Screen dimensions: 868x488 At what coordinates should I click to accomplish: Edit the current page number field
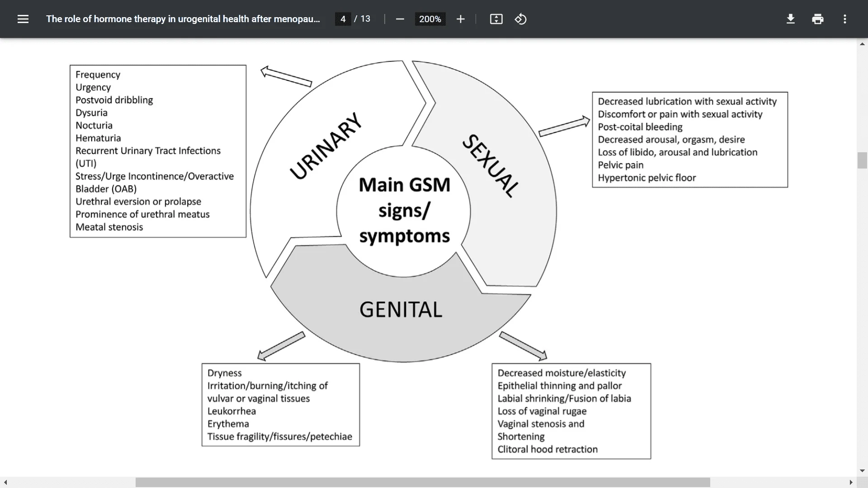point(343,19)
